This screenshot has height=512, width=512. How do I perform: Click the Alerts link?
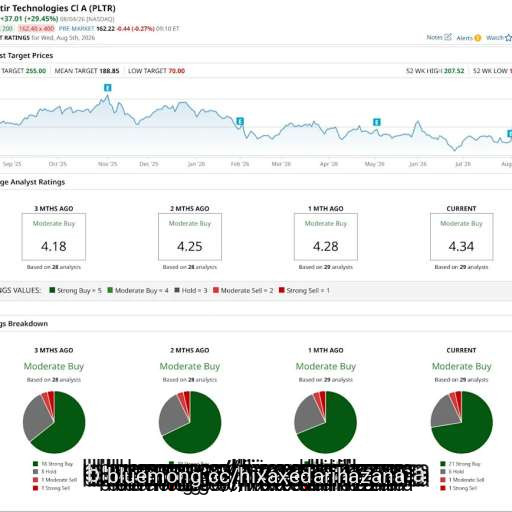(x=464, y=38)
